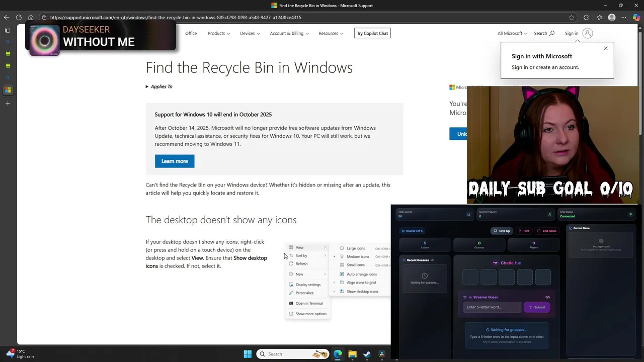The width and height of the screenshot is (644, 362).
Task: Click the Try Copilot Chat button
Action: click(372, 33)
